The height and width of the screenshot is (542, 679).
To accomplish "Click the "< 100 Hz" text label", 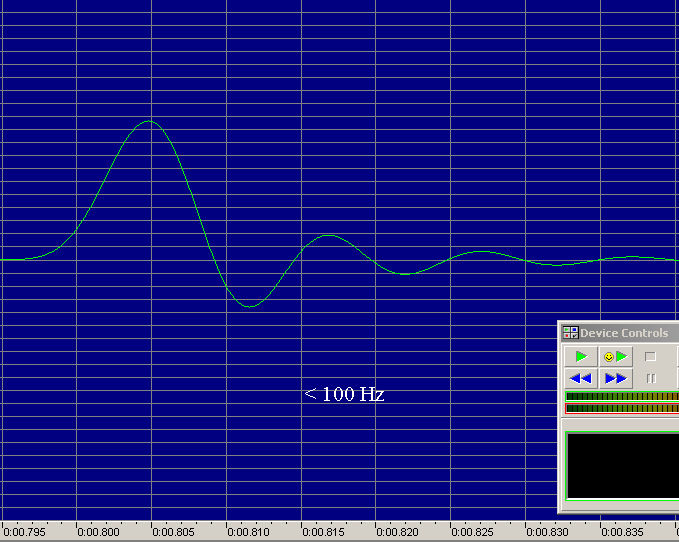I will (344, 395).
